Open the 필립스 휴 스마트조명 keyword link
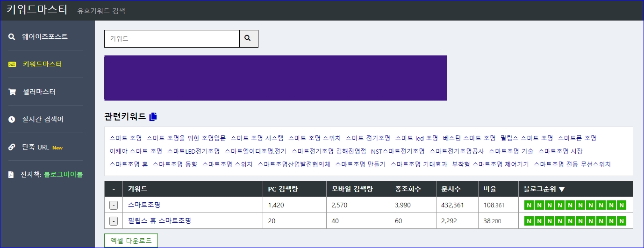644x248 pixels. (159, 220)
